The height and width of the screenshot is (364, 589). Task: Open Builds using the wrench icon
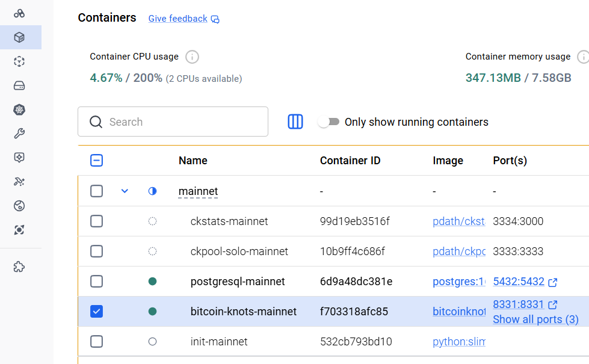[x=19, y=134]
